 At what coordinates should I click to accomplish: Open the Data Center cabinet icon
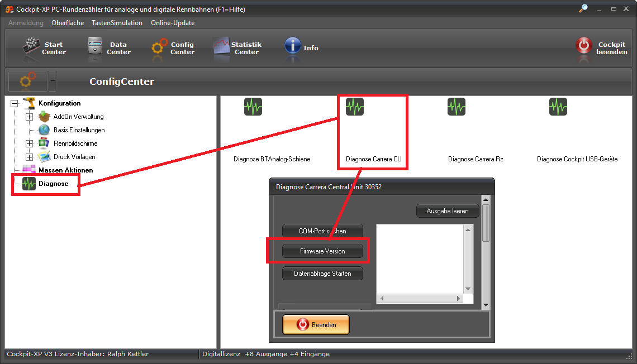click(95, 45)
